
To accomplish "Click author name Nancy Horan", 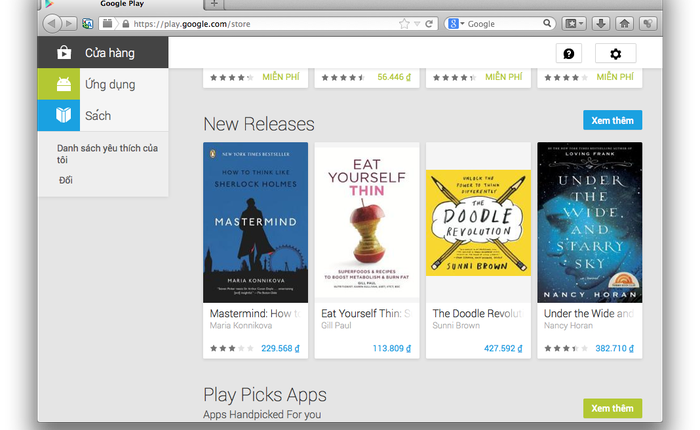I will (568, 326).
